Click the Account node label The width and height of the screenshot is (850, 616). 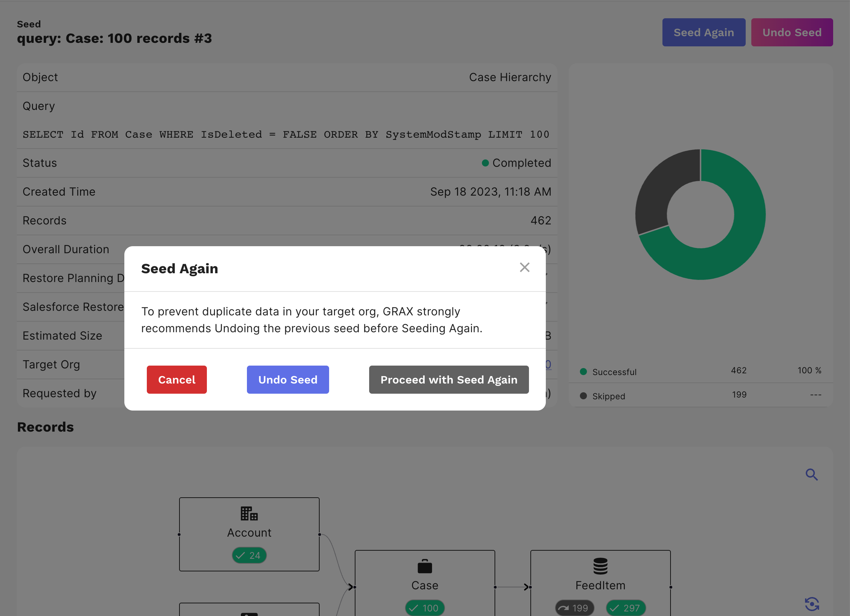point(249,533)
